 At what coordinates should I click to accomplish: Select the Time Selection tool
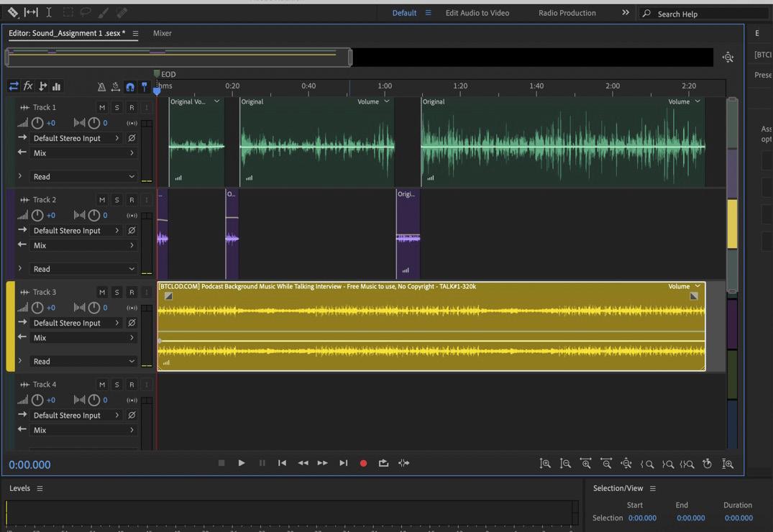point(49,12)
